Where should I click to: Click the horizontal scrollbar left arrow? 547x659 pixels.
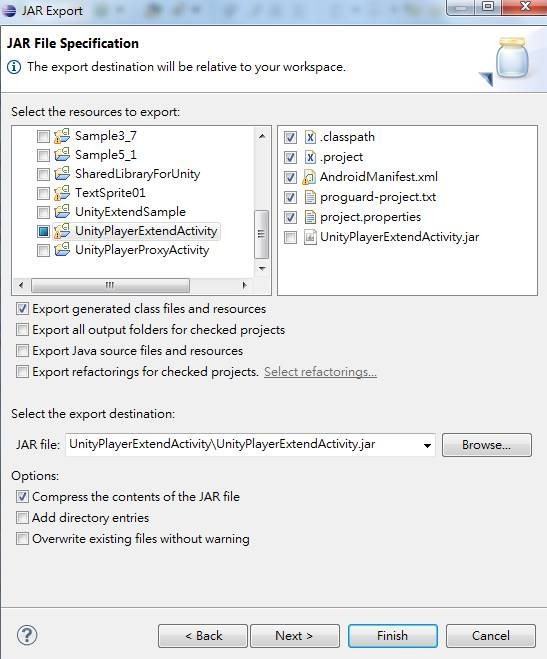click(x=21, y=285)
